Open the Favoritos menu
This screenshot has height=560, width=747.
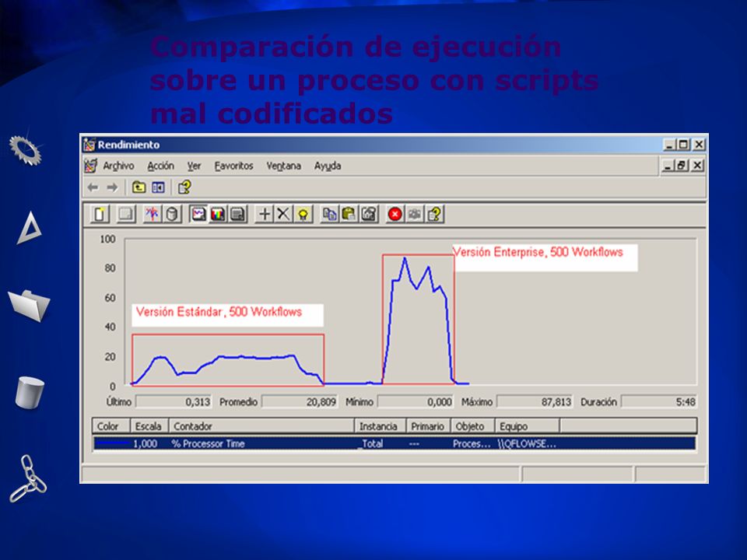[234, 166]
